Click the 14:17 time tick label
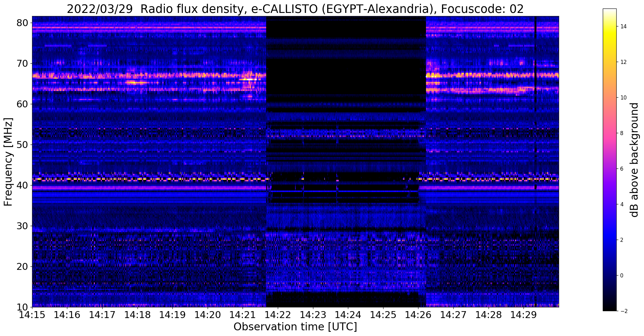This screenshot has width=644, height=336. pyautogui.click(x=102, y=315)
